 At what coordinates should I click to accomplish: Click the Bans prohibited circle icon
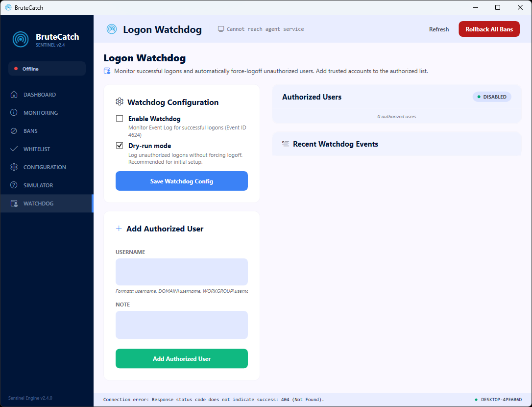pyautogui.click(x=14, y=131)
